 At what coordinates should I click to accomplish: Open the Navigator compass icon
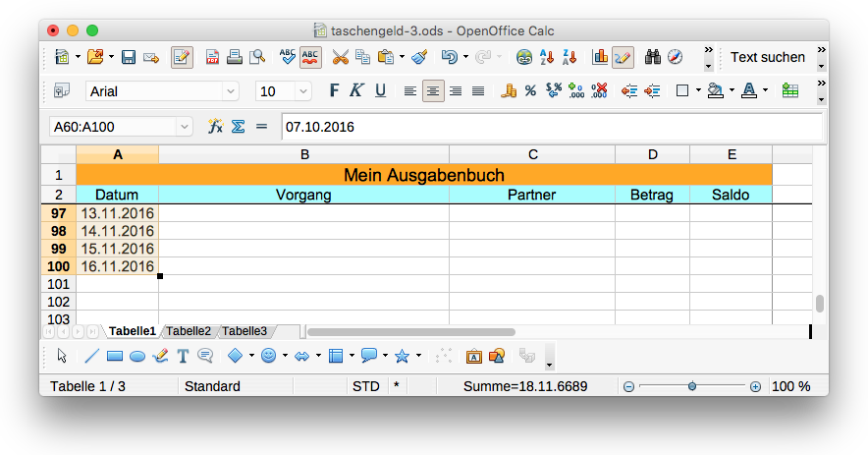[675, 57]
